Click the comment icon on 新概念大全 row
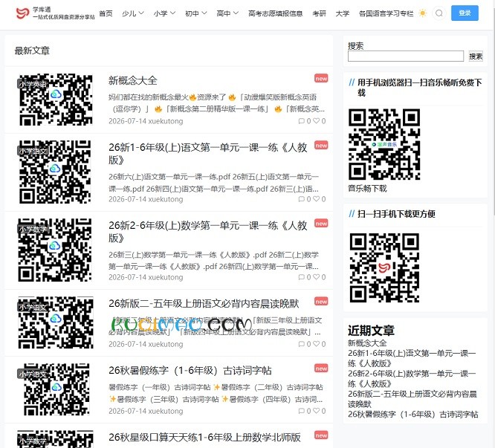 tap(302, 121)
